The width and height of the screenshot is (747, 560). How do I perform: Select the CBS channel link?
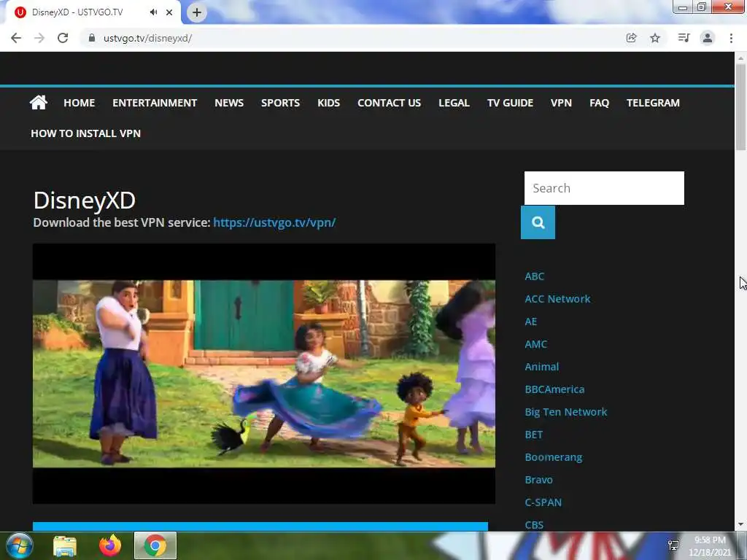[x=534, y=525]
